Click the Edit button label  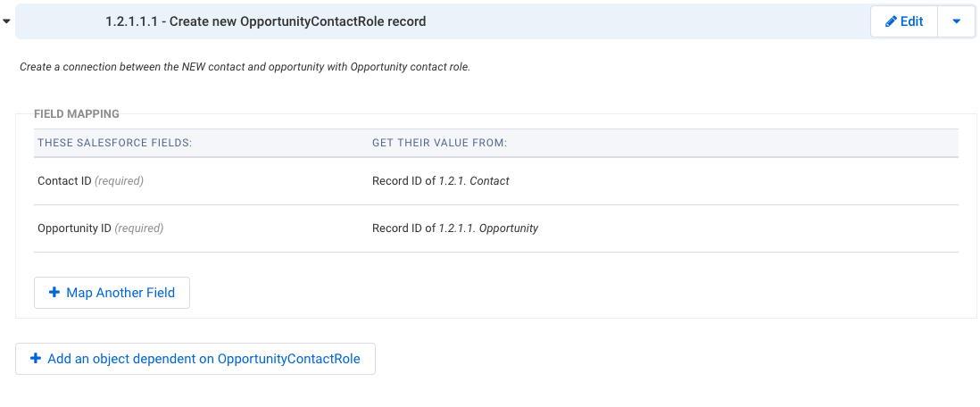912,22
